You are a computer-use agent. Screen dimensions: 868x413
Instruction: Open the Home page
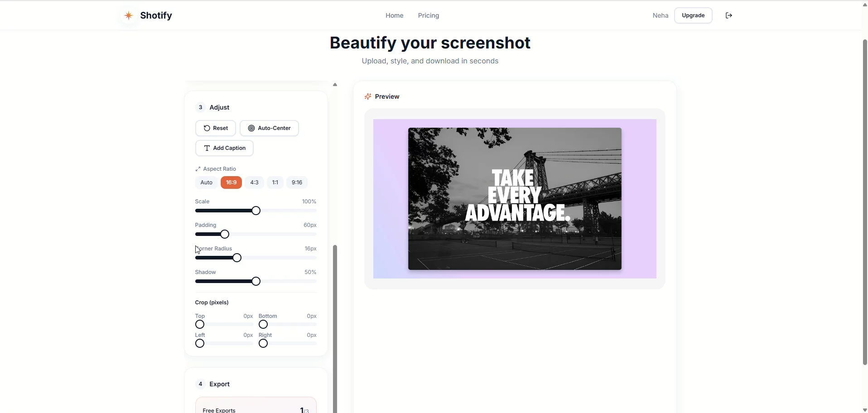pyautogui.click(x=394, y=15)
